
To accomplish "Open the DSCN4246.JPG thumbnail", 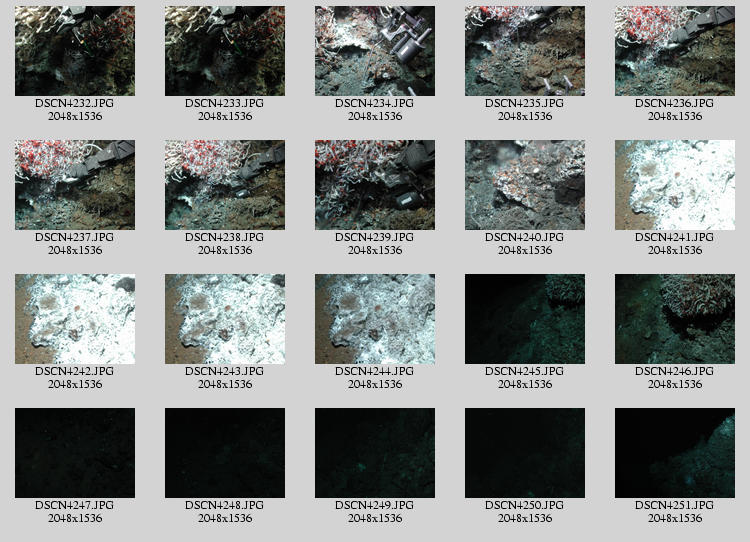I will point(675,319).
